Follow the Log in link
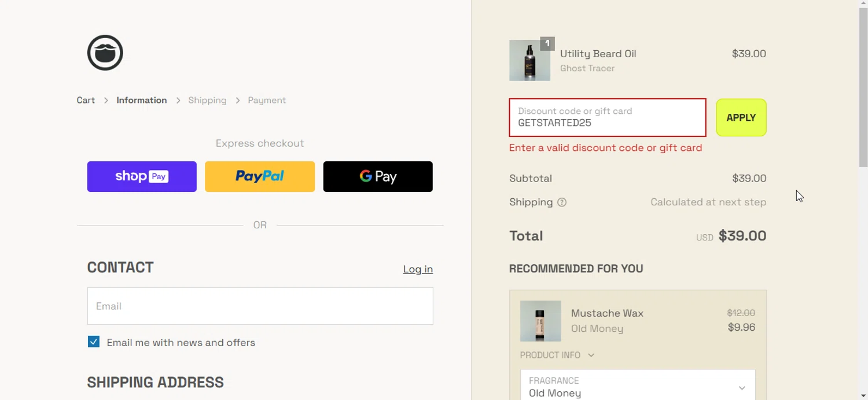This screenshot has height=400, width=868. [x=418, y=269]
